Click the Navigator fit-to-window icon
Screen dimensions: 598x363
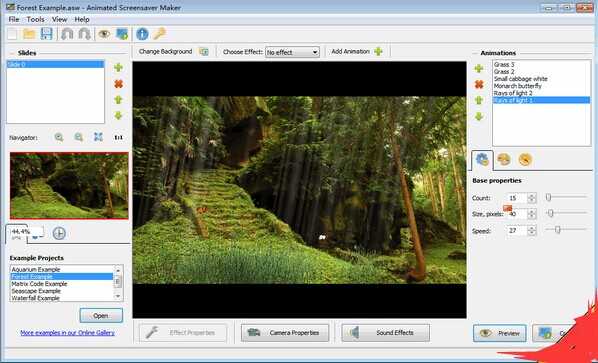(x=98, y=137)
